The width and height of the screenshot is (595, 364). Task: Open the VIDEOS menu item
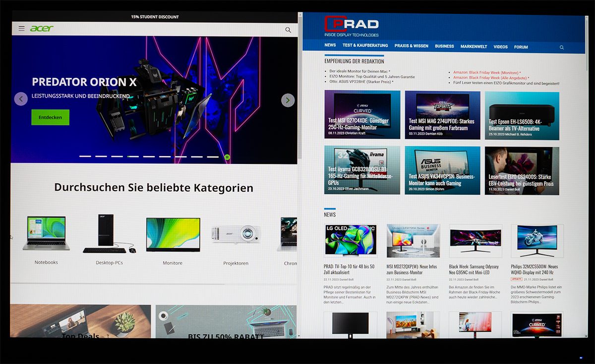pos(500,47)
